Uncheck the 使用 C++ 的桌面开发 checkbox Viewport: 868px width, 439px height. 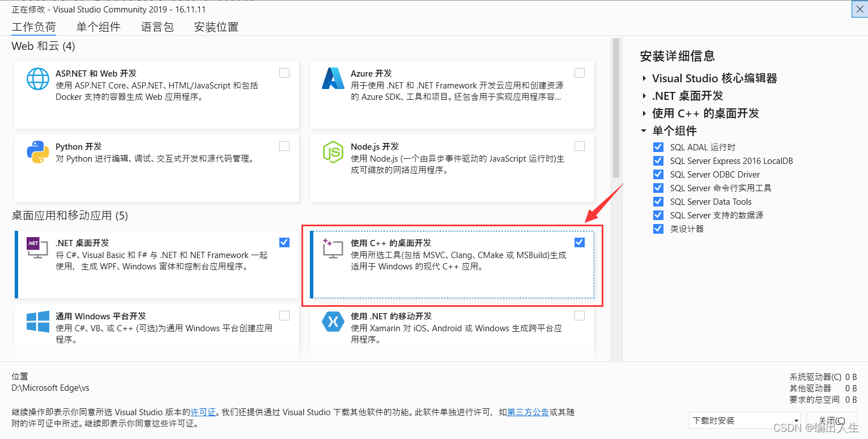(580, 242)
